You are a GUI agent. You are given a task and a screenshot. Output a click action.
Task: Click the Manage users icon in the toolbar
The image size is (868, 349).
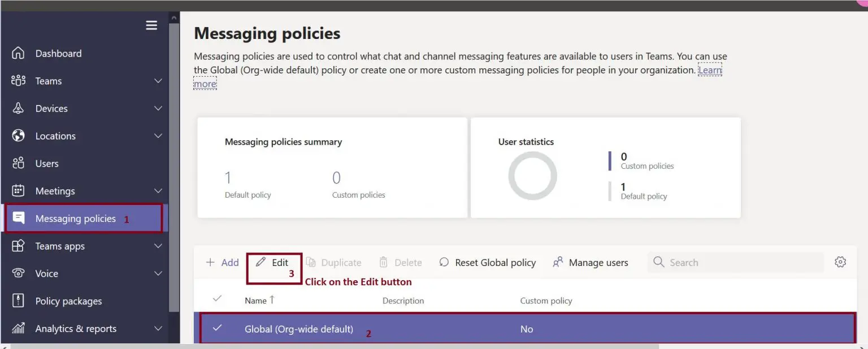(558, 262)
